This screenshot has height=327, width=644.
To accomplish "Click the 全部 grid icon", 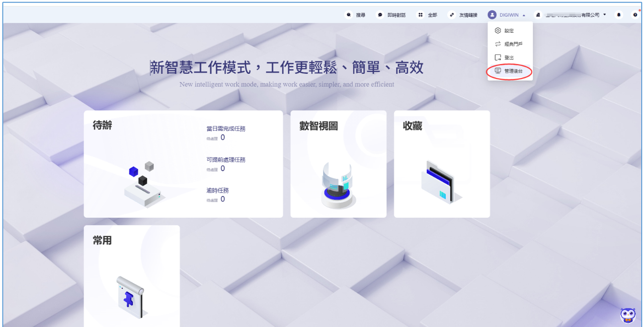I will coord(421,15).
